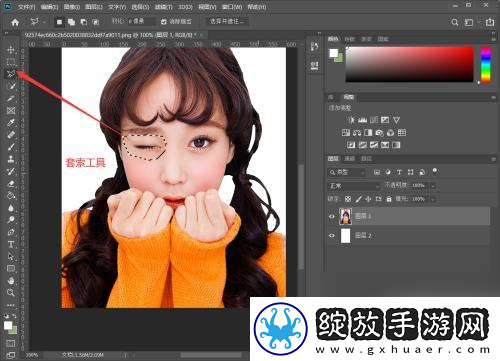Add a Levels adjustment
Image resolution: width=500 pixels, height=361 pixels.
(x=362, y=120)
